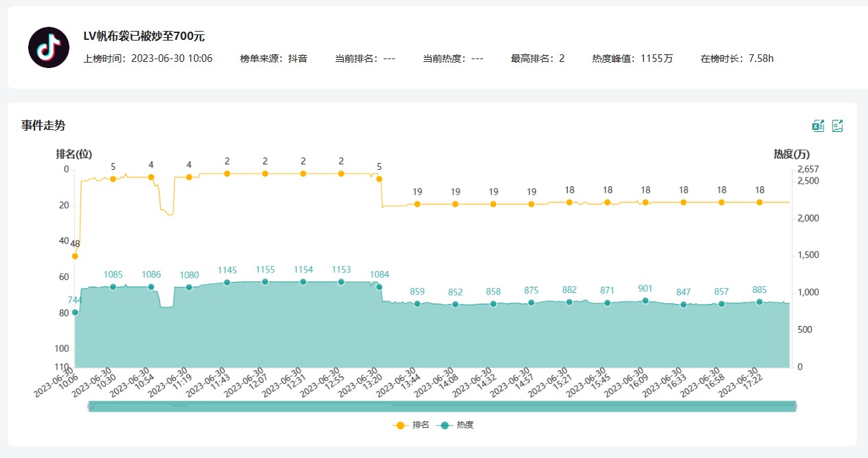Click the title LV帆布袋已被炒至700元
The width and height of the screenshot is (868, 458).
(144, 36)
